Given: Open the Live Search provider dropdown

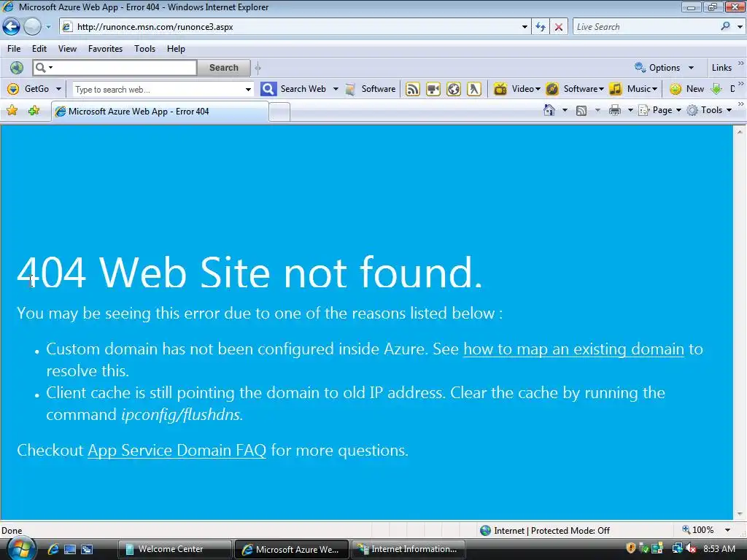Looking at the screenshot, I should click(740, 27).
